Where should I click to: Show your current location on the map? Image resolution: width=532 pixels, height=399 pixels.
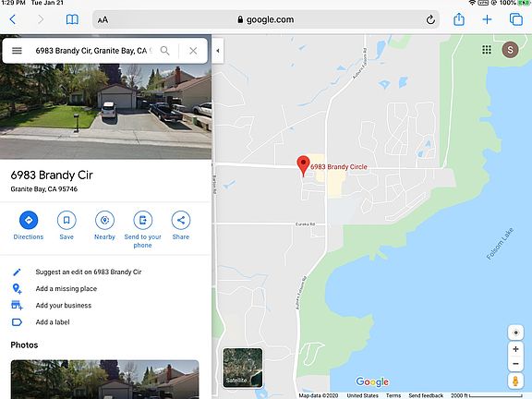pos(515,332)
